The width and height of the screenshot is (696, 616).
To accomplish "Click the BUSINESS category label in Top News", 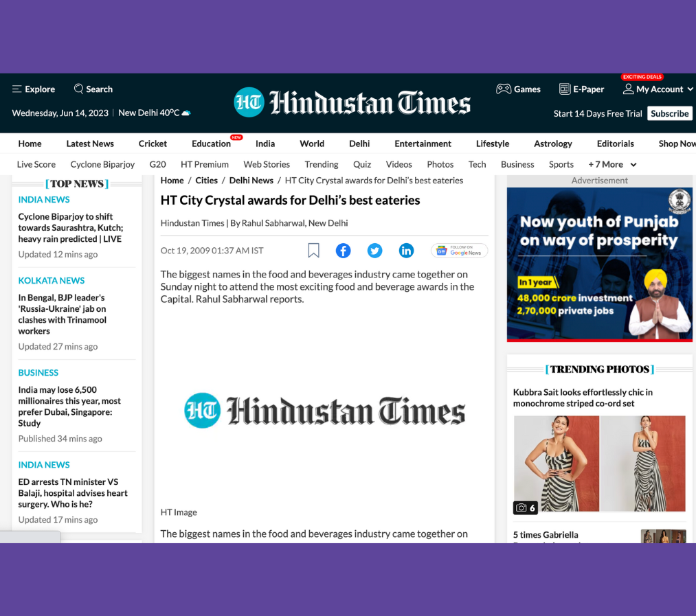I will 38,373.
